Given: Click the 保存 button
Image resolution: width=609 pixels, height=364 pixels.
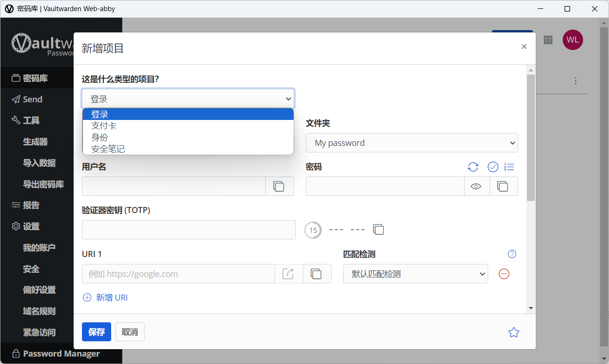Looking at the screenshot, I should point(96,332).
